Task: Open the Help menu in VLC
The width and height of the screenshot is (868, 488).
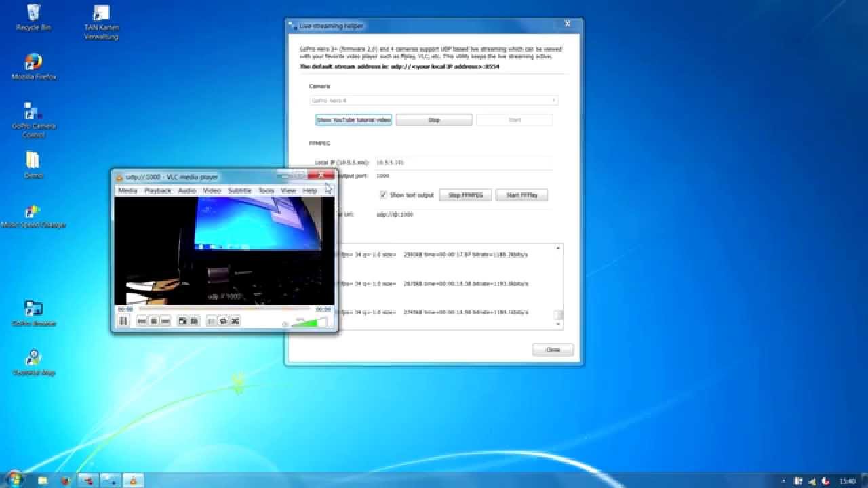Action: click(x=310, y=190)
